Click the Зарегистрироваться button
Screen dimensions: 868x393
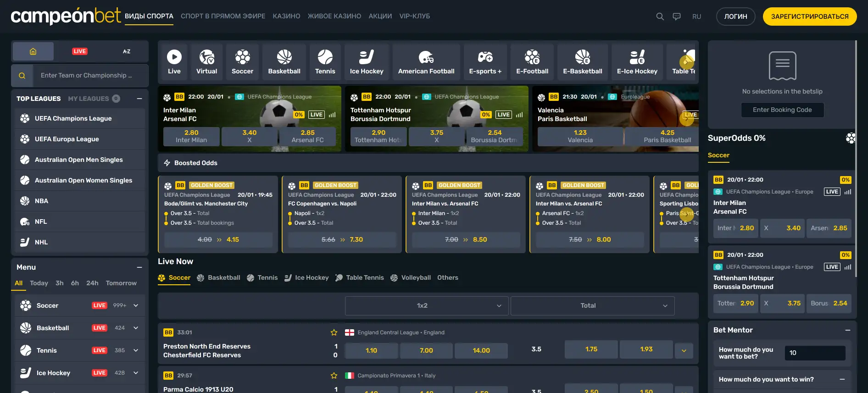(x=809, y=17)
